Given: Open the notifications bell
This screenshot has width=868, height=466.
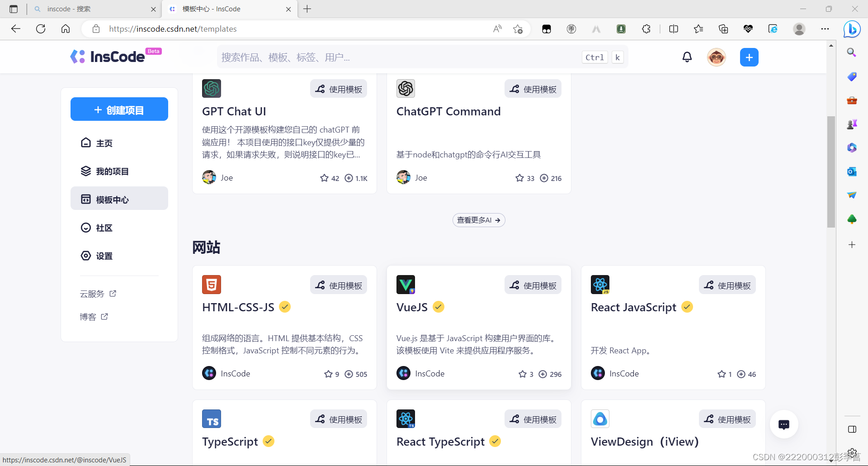Looking at the screenshot, I should pyautogui.click(x=687, y=57).
